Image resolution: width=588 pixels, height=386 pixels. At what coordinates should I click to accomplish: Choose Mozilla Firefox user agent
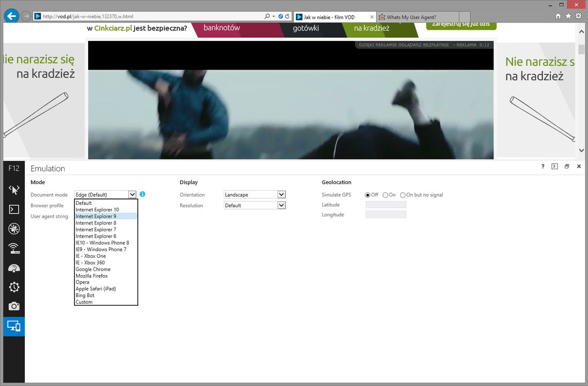[106, 276]
